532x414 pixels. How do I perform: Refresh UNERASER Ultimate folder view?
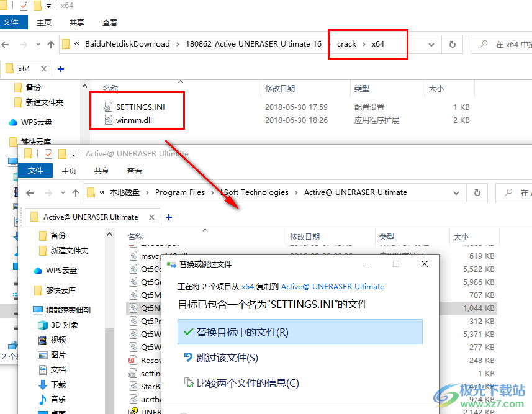point(477,193)
